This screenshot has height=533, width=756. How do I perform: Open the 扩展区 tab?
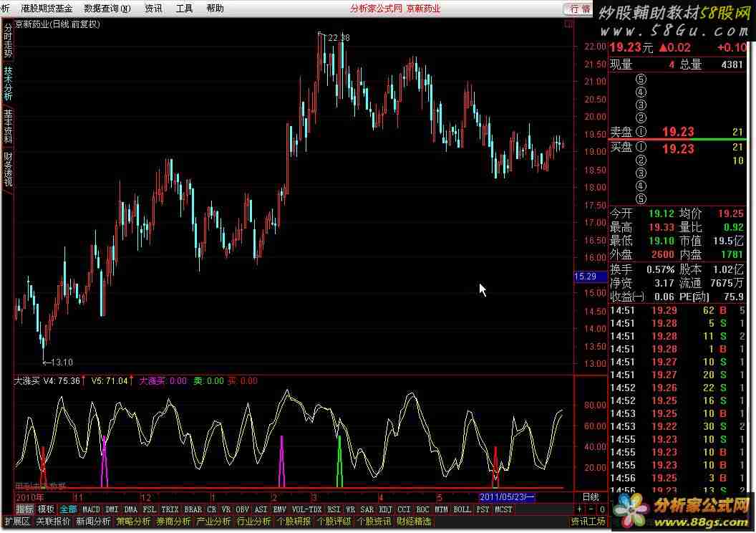click(x=18, y=522)
